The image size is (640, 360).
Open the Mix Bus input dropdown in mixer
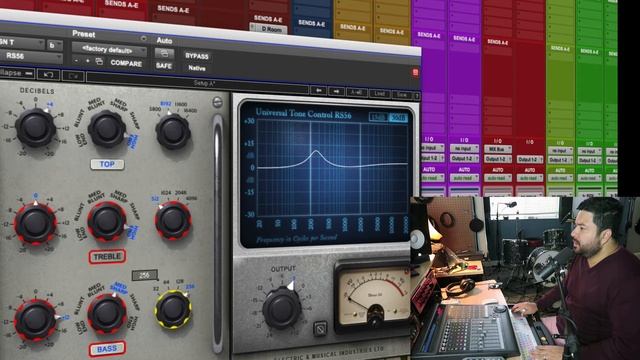[x=498, y=149]
